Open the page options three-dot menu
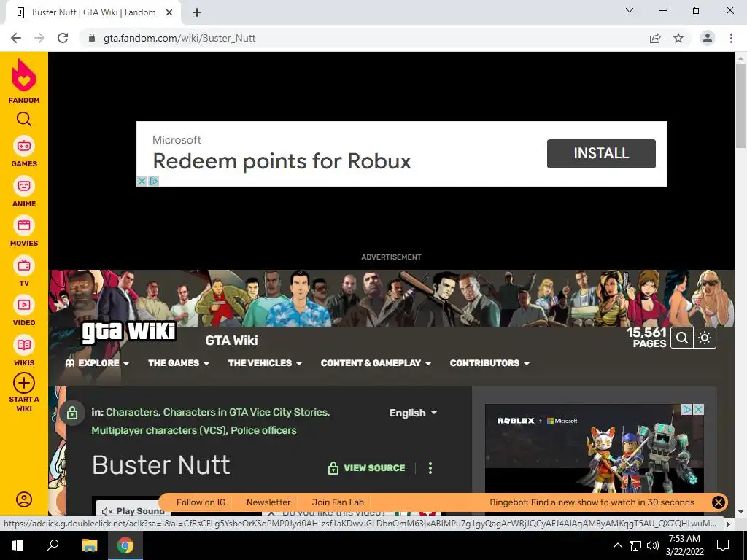 pos(430,468)
